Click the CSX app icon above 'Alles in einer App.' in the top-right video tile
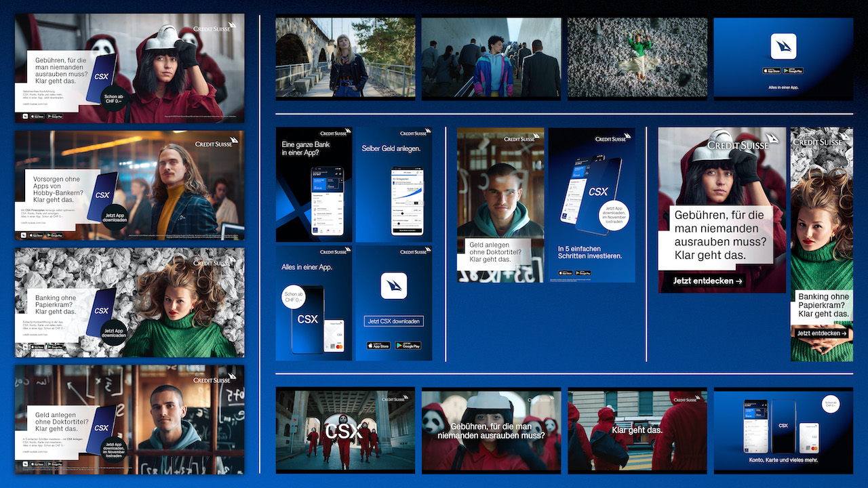The width and height of the screenshot is (868, 488). (x=783, y=47)
